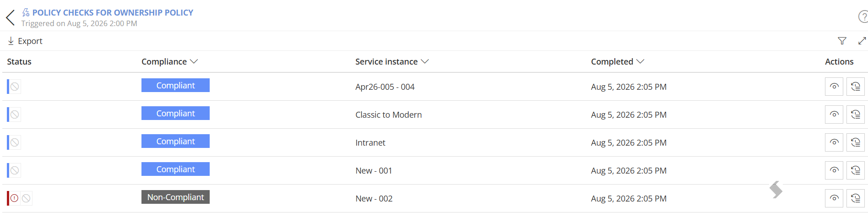
Task: Select the Intranet service instance row
Action: [x=435, y=142]
